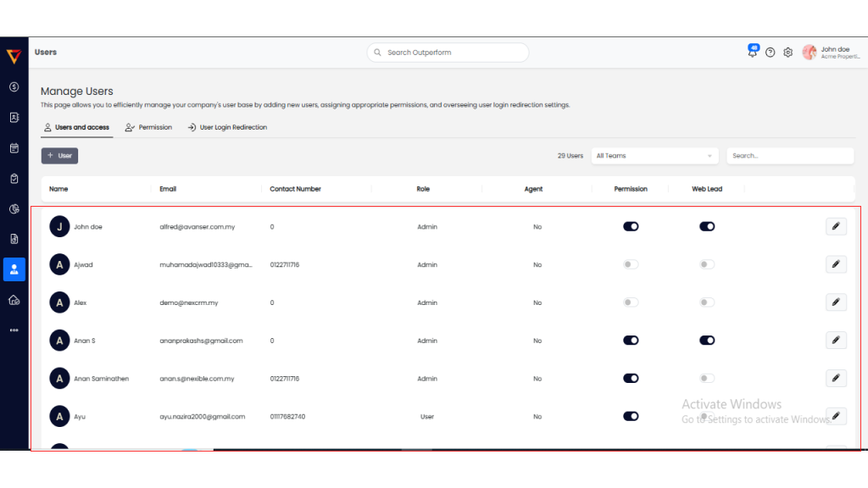Click the add User button
Image resolution: width=868 pixels, height=488 pixels.
(59, 156)
